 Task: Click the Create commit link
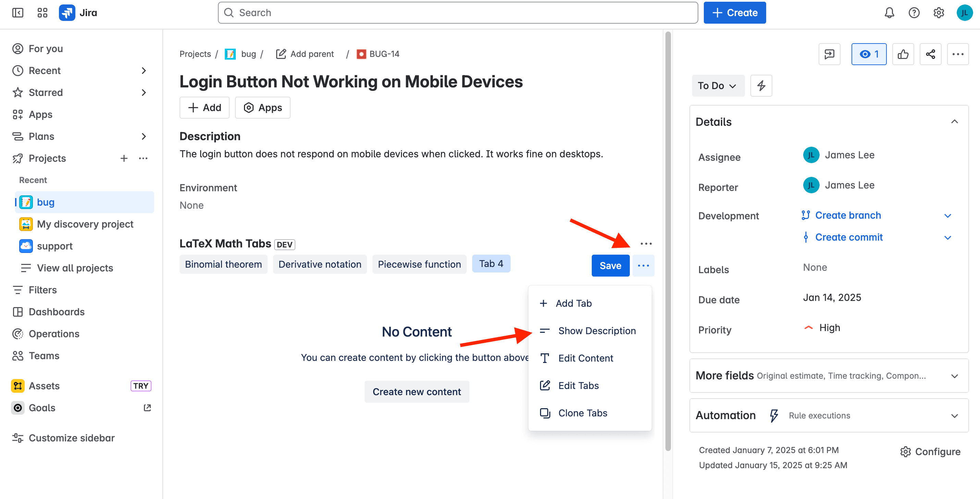click(x=849, y=237)
